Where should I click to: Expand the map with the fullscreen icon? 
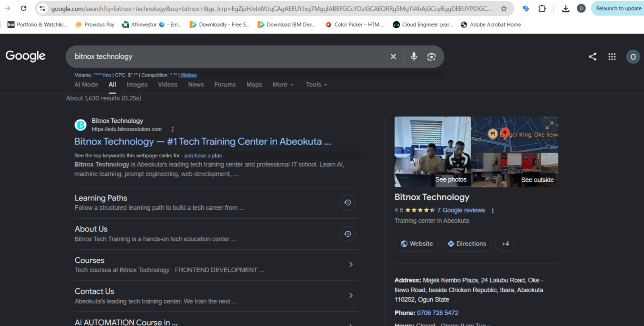click(x=549, y=125)
